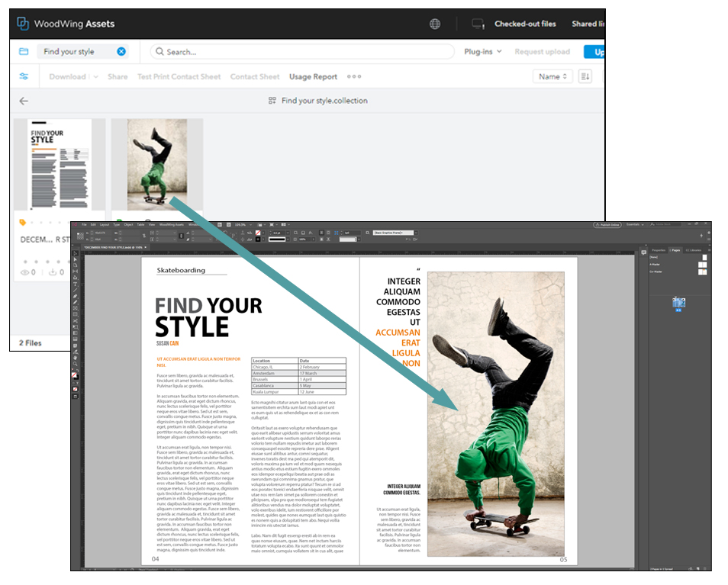Switch to the Pages panel tab
This screenshot has width=728, height=585.
(x=676, y=249)
